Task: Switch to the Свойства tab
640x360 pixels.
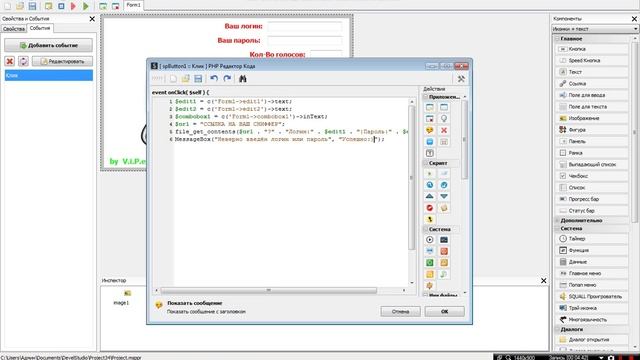Action: [13, 29]
